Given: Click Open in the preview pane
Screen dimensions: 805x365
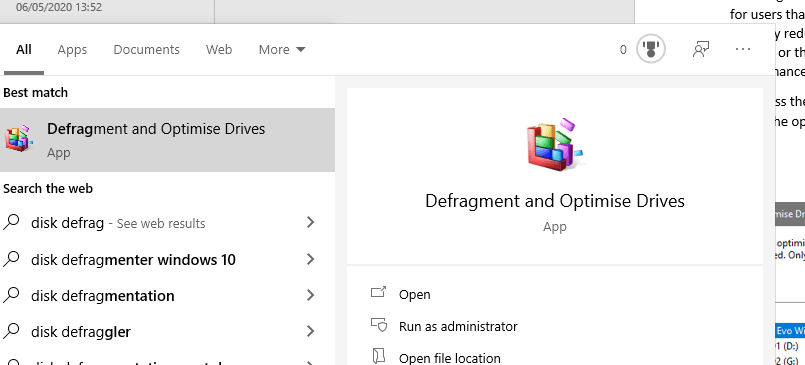Looking at the screenshot, I should click(x=414, y=295).
